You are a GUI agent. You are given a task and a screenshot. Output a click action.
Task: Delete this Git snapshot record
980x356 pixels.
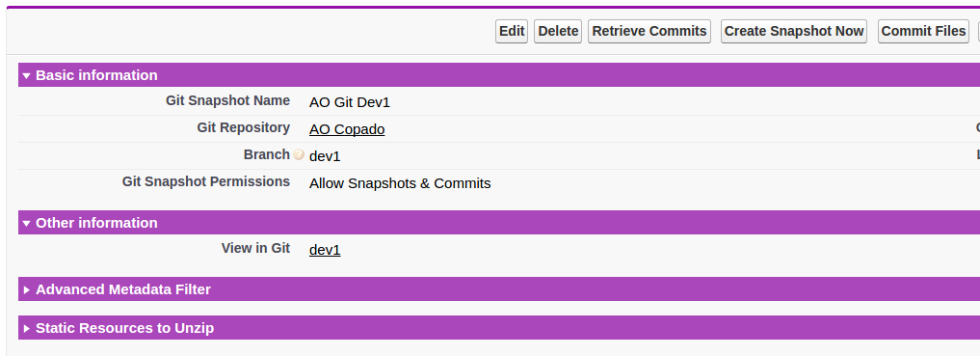point(558,31)
